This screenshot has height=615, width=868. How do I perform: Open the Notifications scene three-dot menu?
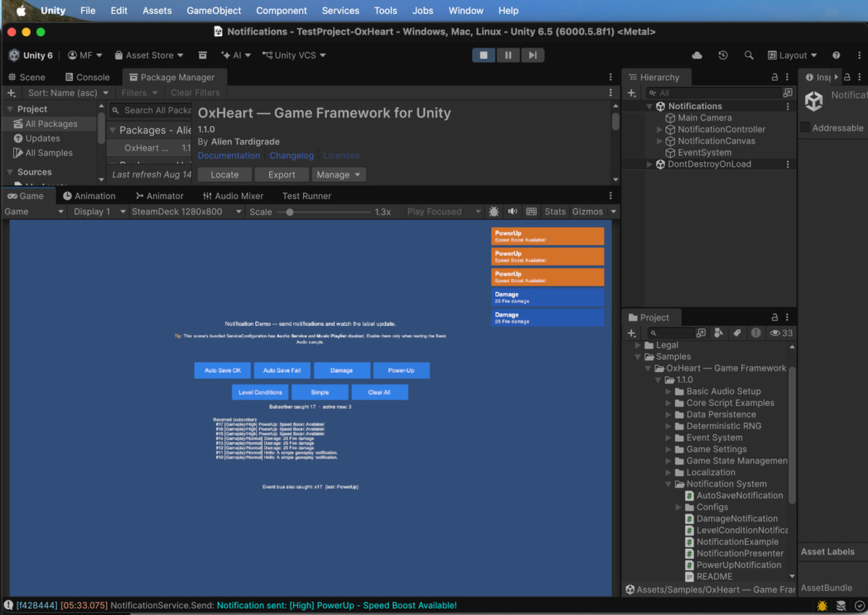coord(788,106)
